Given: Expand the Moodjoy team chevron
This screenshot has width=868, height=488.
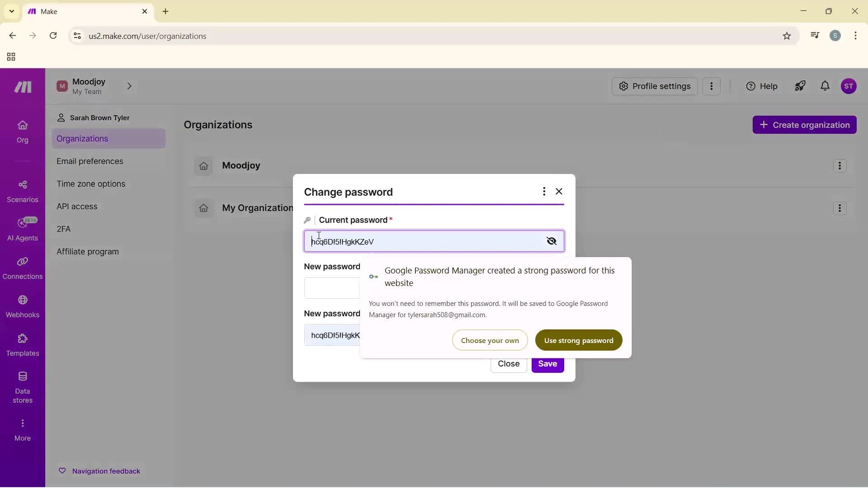Looking at the screenshot, I should [130, 86].
